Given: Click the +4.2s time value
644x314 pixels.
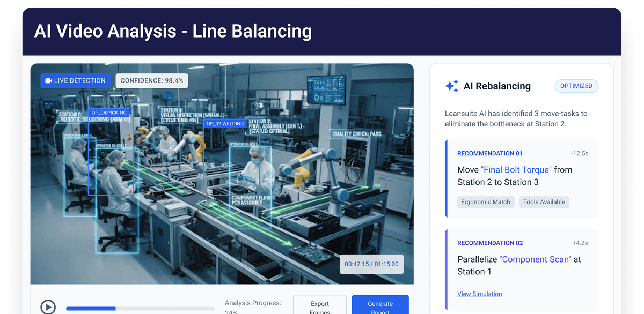Looking at the screenshot, I should (580, 243).
